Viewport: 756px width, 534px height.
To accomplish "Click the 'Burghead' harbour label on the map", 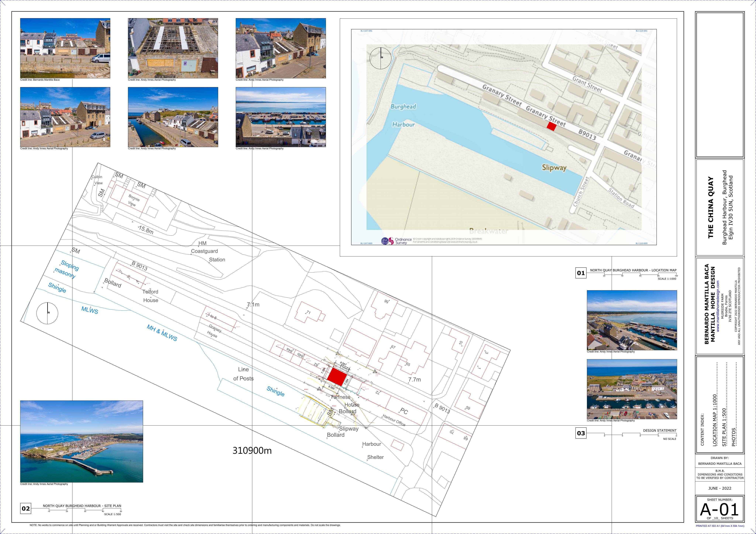I will pyautogui.click(x=403, y=107).
